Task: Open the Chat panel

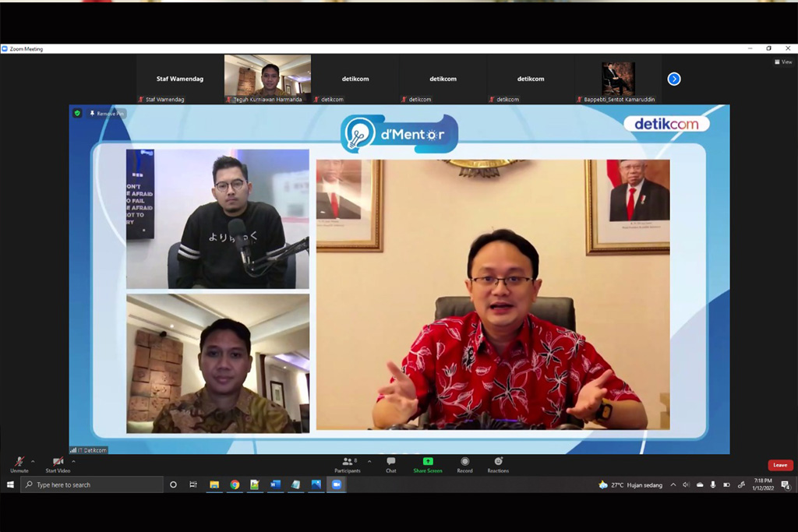Action: pos(391,464)
